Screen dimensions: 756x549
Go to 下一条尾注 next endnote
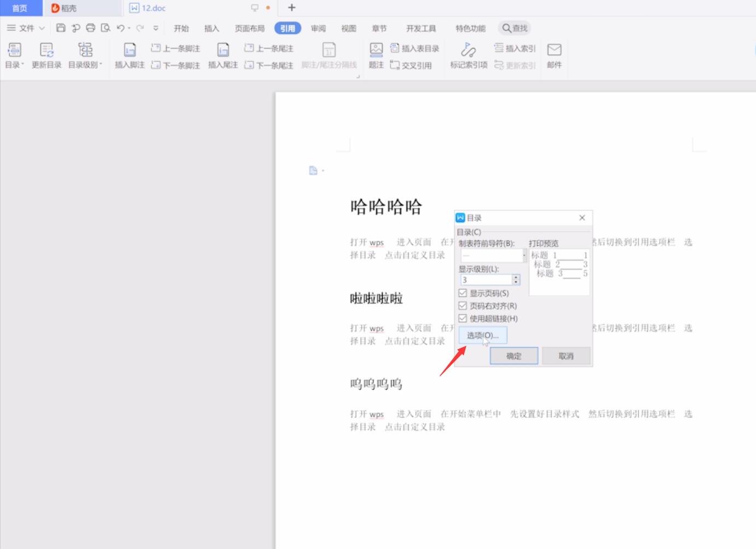coord(269,65)
